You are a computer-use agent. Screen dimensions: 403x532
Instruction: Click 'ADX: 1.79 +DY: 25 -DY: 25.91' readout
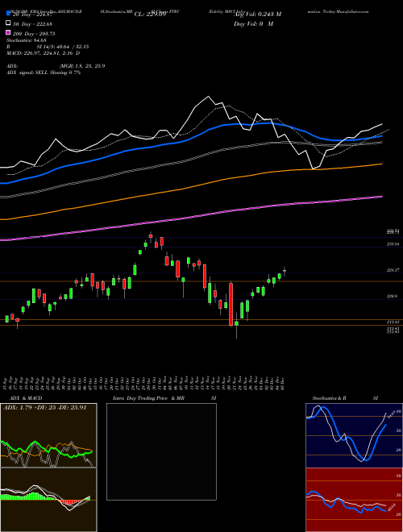(45, 407)
